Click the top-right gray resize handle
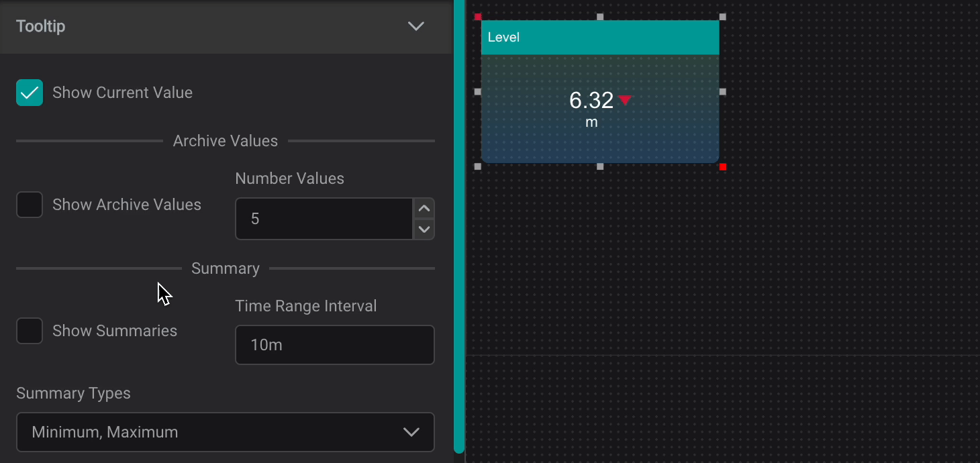The height and width of the screenshot is (463, 980). [723, 17]
